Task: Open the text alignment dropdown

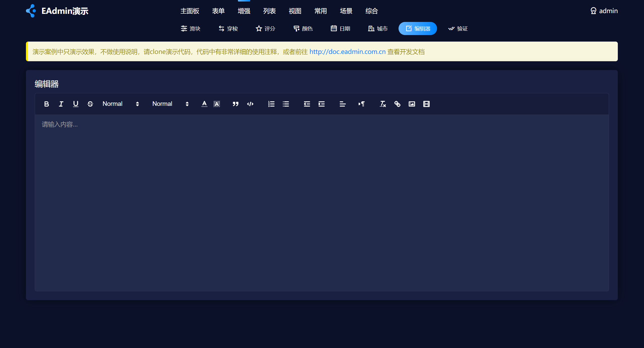Action: (x=342, y=104)
